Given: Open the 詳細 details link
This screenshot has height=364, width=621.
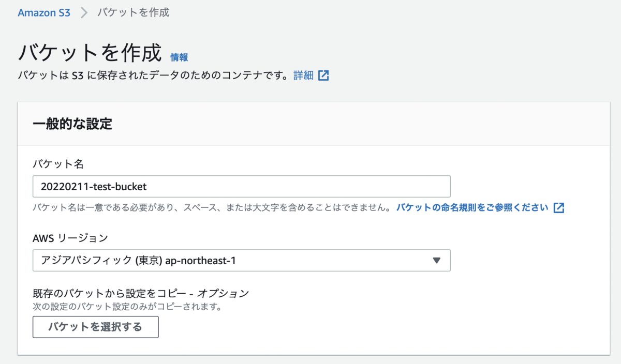Looking at the screenshot, I should tap(303, 75).
